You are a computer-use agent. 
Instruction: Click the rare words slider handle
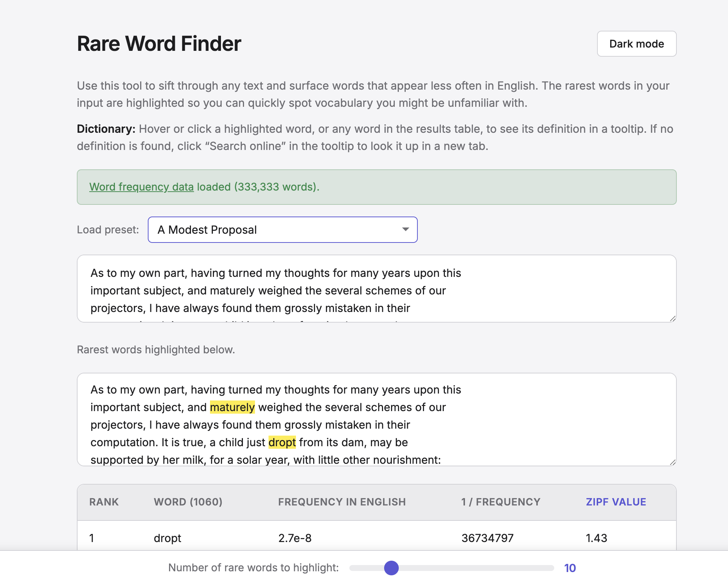(x=391, y=568)
